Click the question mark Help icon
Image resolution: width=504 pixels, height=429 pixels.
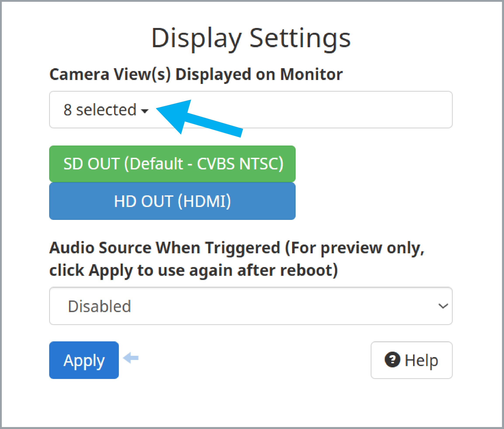392,360
